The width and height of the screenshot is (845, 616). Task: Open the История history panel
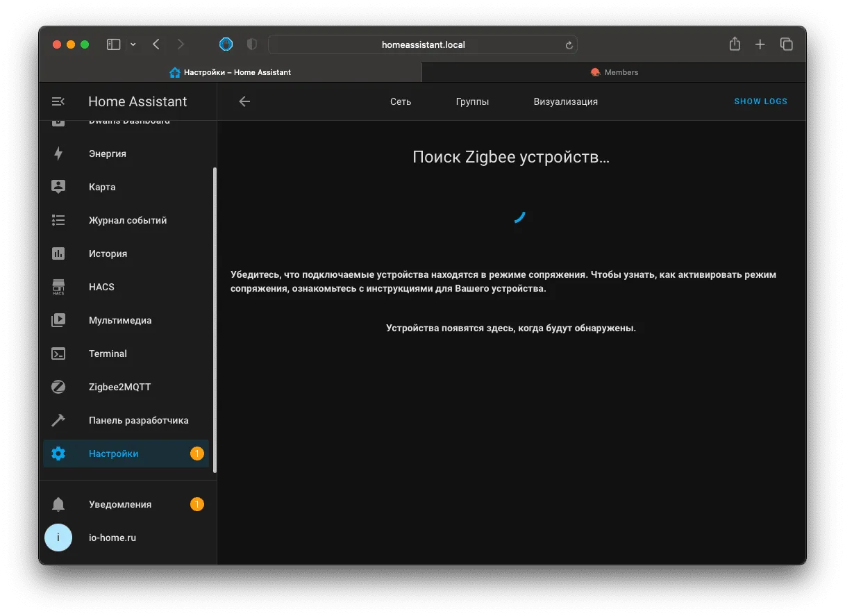point(126,253)
